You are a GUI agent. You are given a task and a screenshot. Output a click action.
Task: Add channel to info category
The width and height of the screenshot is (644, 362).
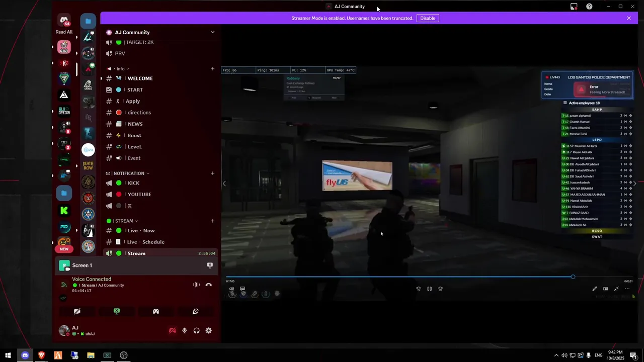click(x=212, y=69)
